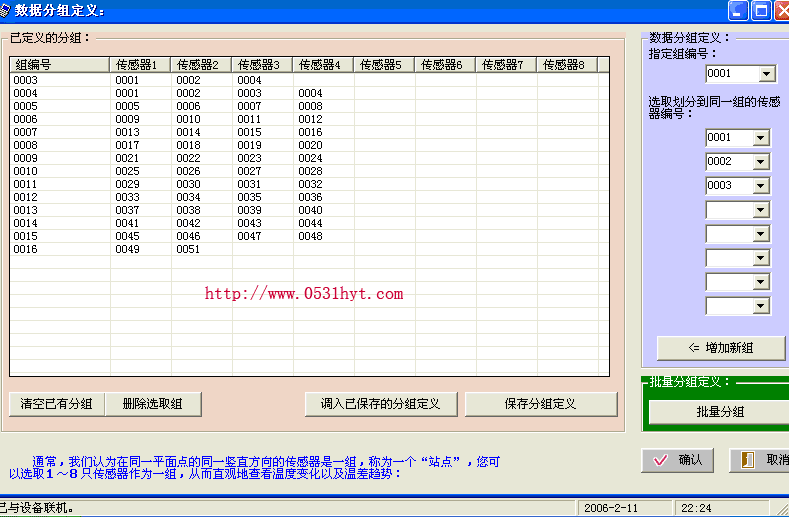
Task: Open the fourth sensor number dropdown
Action: 760,210
